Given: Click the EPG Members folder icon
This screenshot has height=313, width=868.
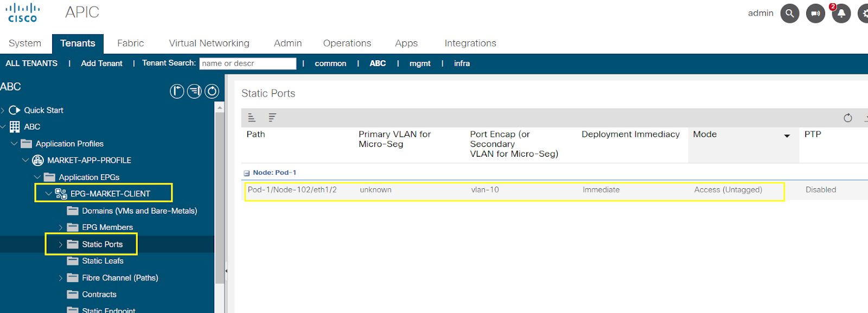Looking at the screenshot, I should click(x=73, y=227).
